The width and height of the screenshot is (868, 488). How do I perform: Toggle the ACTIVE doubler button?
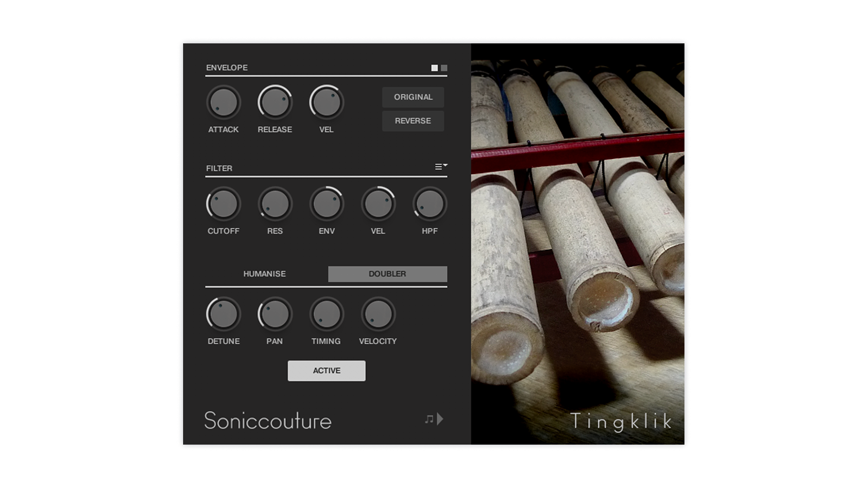tap(326, 371)
